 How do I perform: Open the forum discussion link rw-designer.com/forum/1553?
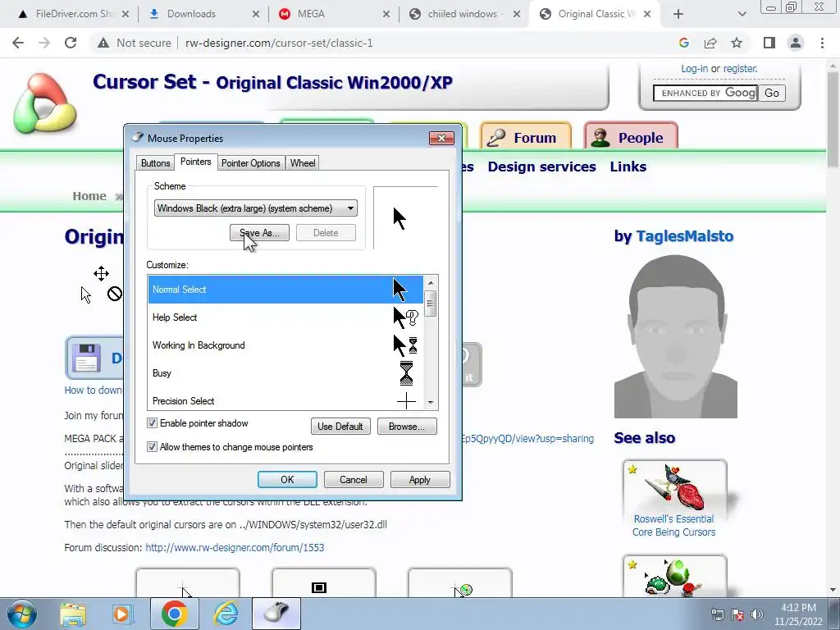click(235, 547)
